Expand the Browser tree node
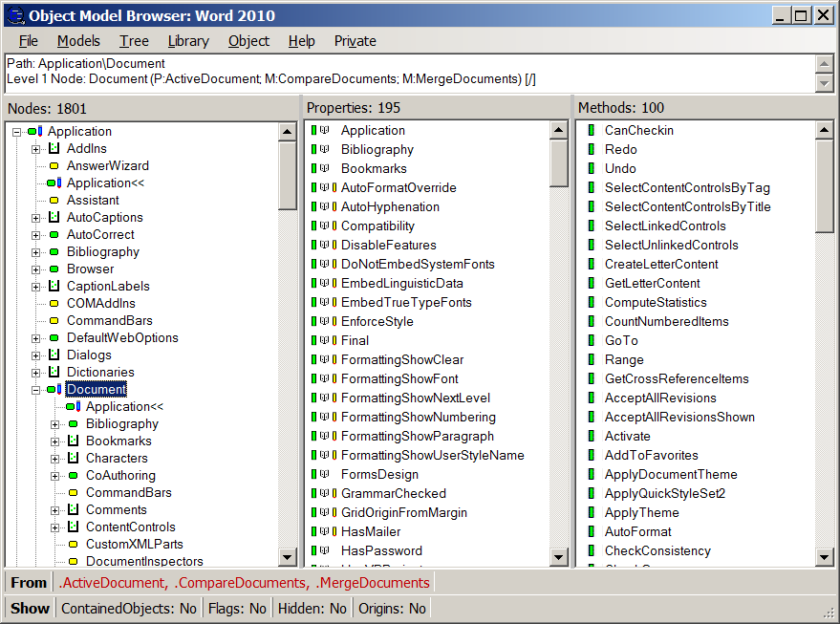This screenshot has height=624, width=840. pos(35,269)
